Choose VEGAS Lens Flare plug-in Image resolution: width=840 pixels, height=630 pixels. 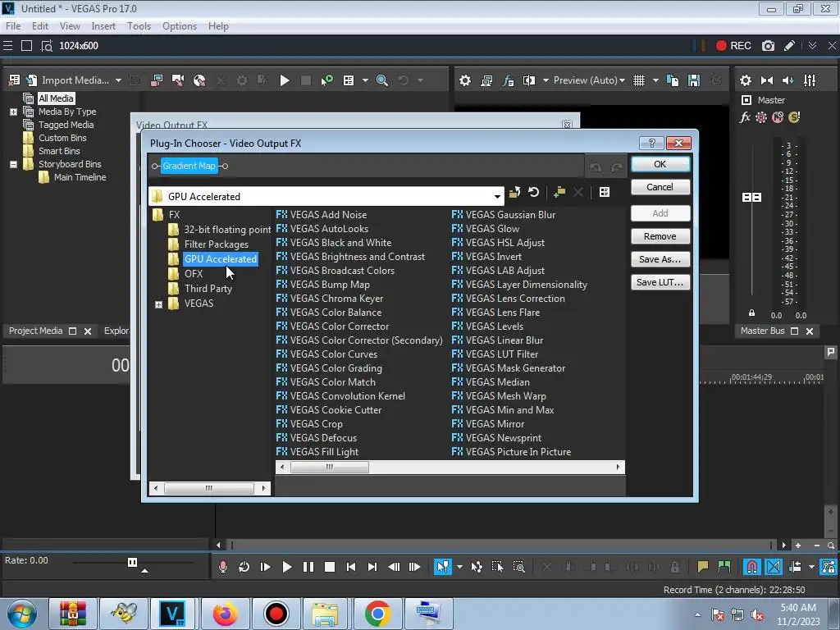[x=503, y=313]
